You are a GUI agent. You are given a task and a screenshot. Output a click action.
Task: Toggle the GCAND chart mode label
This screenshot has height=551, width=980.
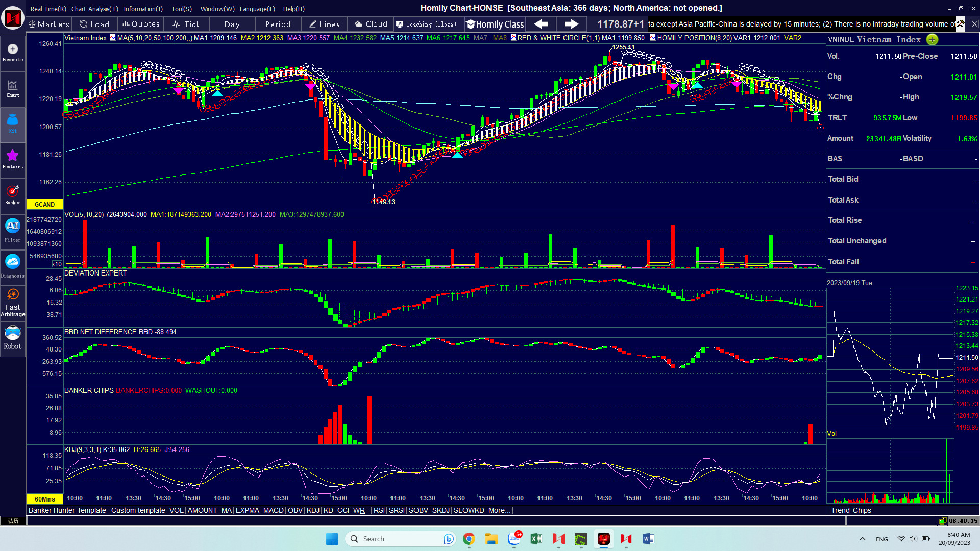coord(44,205)
